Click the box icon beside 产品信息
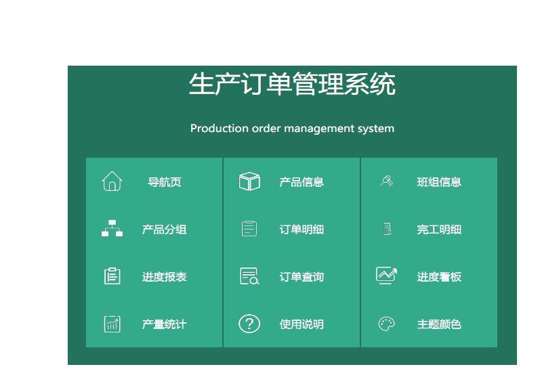The height and width of the screenshot is (392, 542). 249,181
